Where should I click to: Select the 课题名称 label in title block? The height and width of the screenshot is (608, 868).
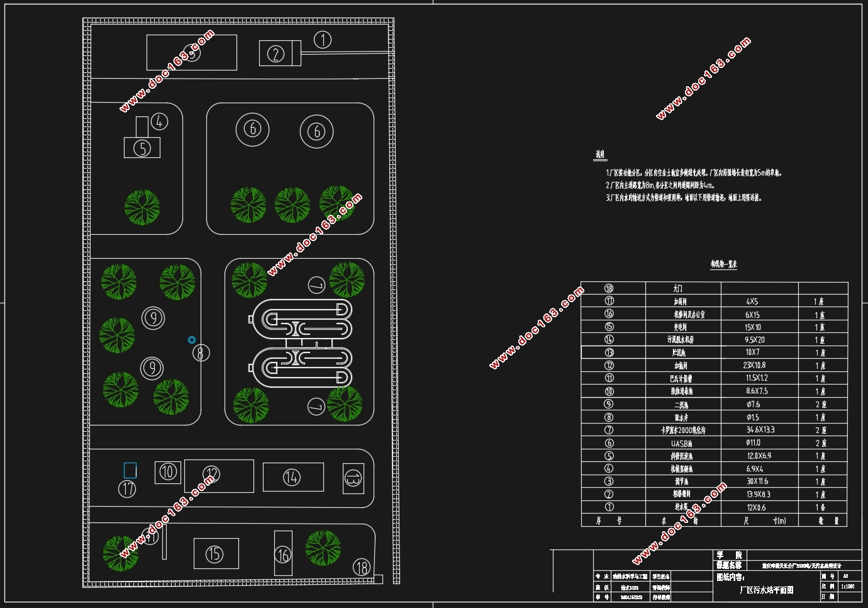pyautogui.click(x=729, y=565)
